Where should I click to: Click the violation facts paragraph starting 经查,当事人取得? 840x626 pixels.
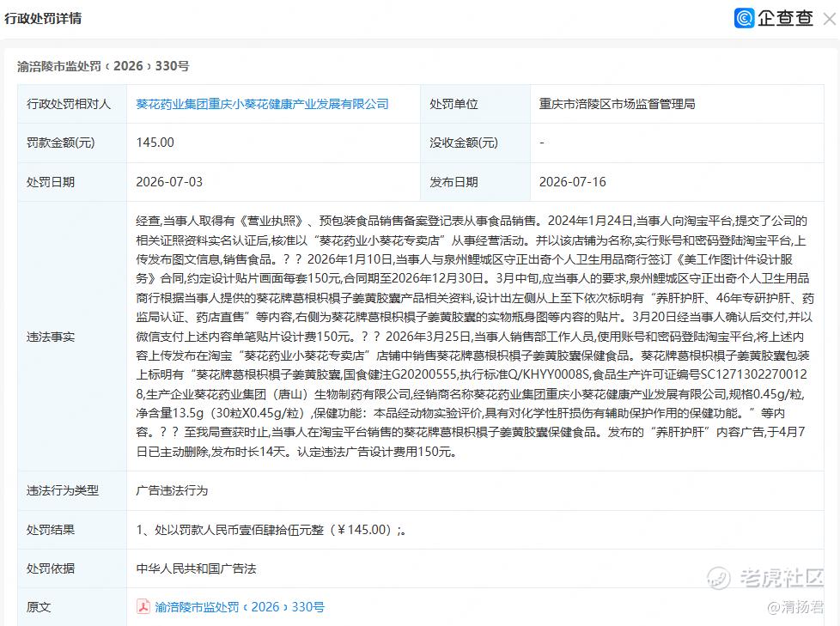point(475,337)
